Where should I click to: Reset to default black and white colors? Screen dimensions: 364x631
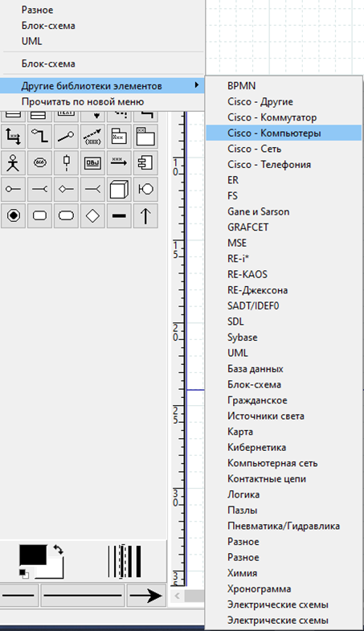tap(24, 573)
